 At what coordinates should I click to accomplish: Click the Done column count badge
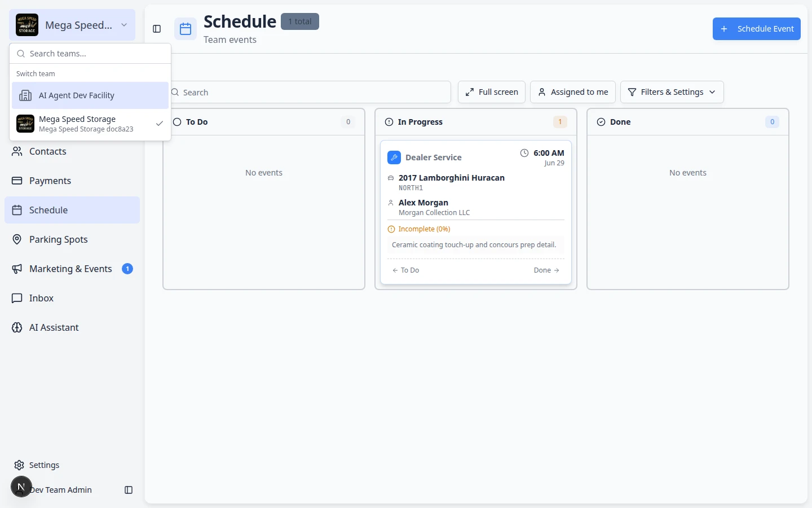pyautogui.click(x=772, y=122)
